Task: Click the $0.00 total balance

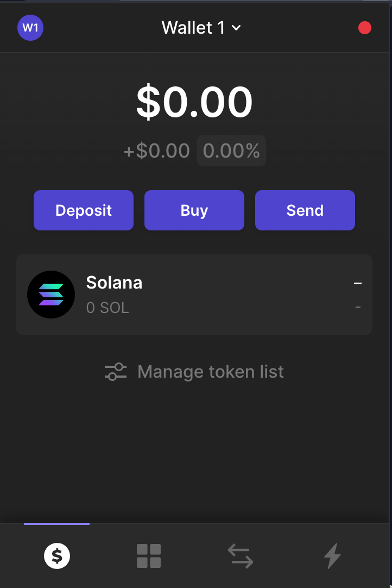Action: click(x=194, y=102)
